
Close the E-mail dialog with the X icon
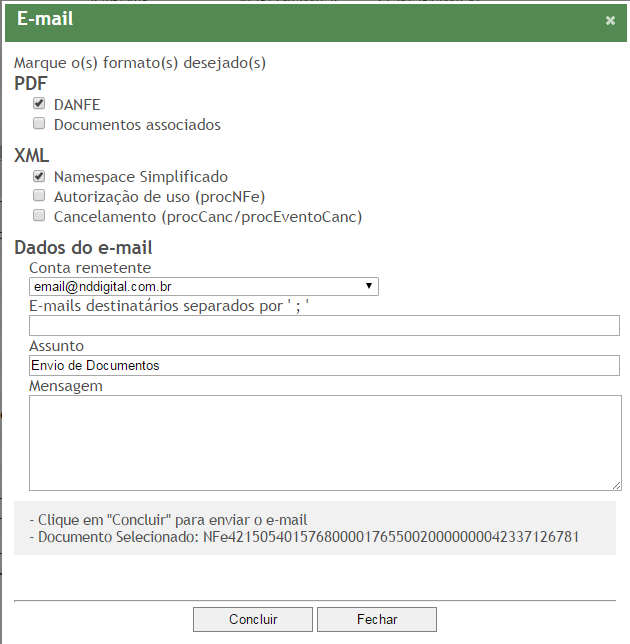tap(610, 20)
